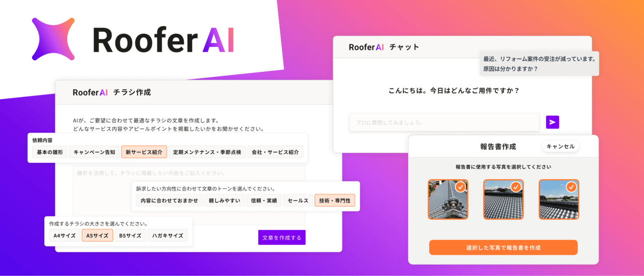Click 選択した写真で報告書を作成 button
This screenshot has width=644, height=276.
[x=503, y=248]
